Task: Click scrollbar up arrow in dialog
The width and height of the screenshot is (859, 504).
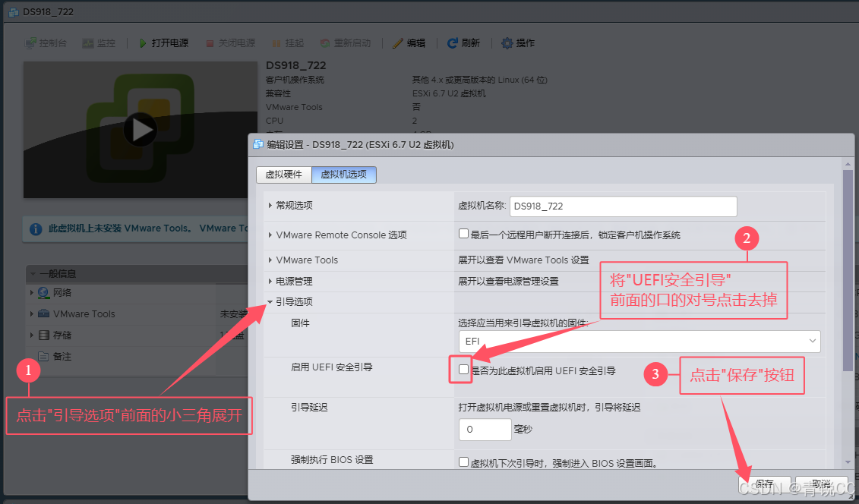Action: pos(848,164)
